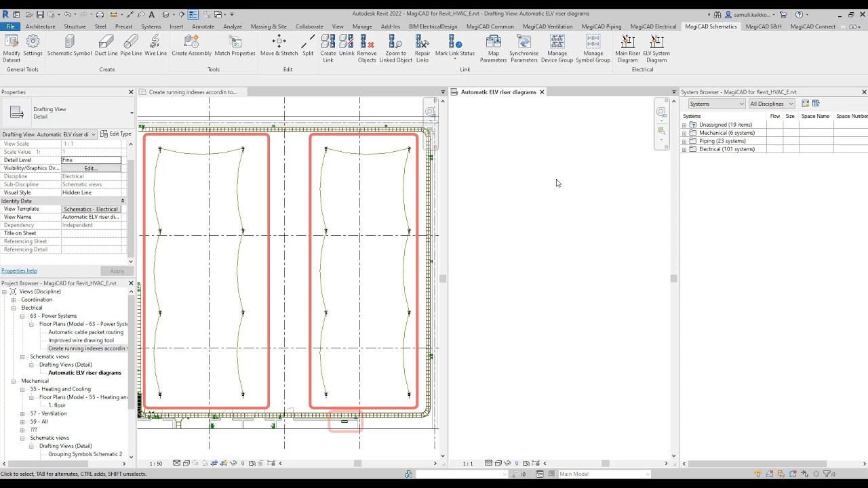Image resolution: width=868 pixels, height=488 pixels.
Task: Open the MagiCAD Piping tab
Action: coord(601,26)
